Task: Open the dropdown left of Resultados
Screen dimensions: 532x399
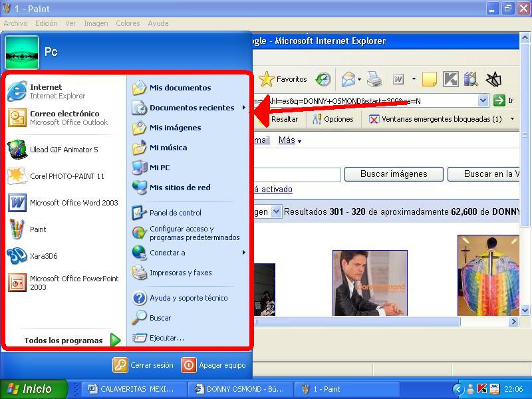Action: click(276, 211)
